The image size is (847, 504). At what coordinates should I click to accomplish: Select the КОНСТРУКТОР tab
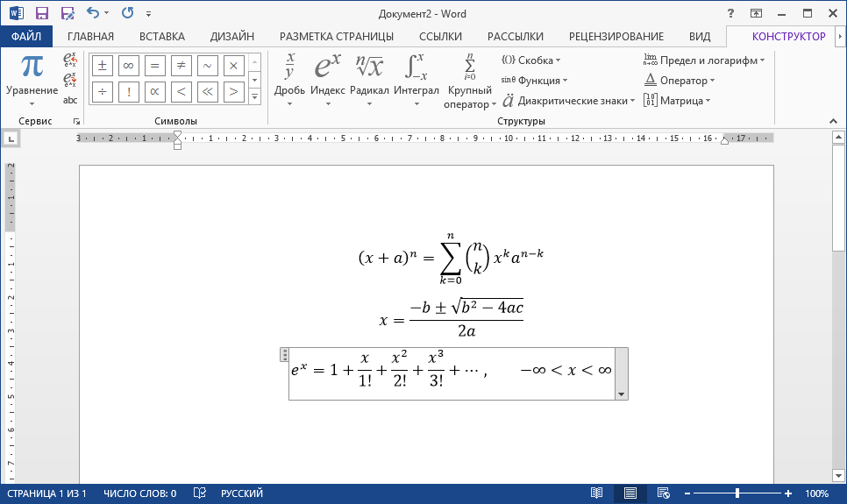(788, 36)
